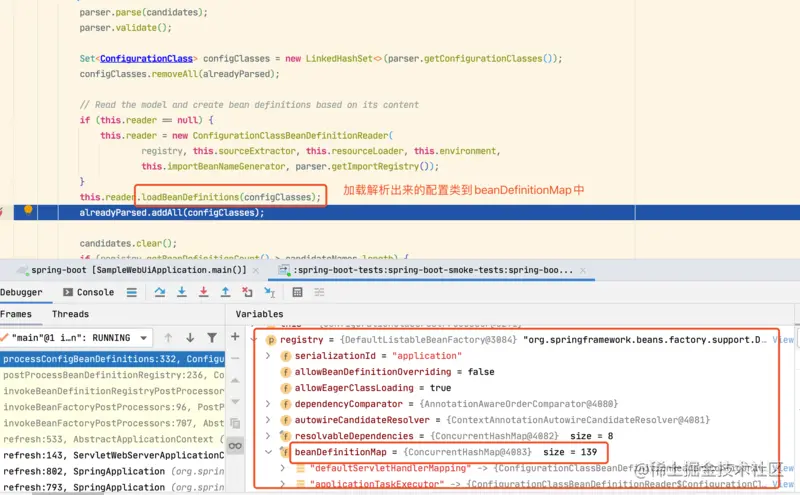Click the duplicate watch copy icon

click(x=235, y=424)
